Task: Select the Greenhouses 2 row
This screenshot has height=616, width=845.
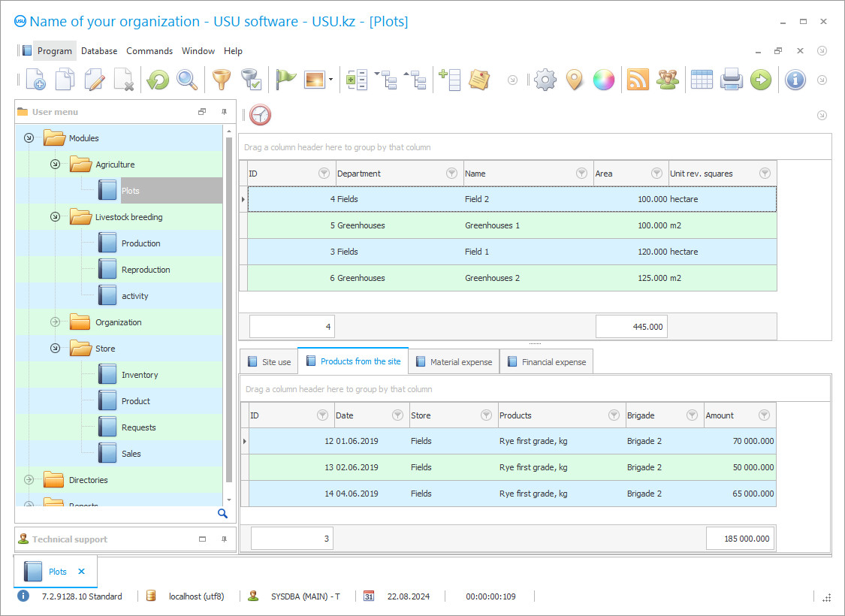Action: (x=512, y=278)
